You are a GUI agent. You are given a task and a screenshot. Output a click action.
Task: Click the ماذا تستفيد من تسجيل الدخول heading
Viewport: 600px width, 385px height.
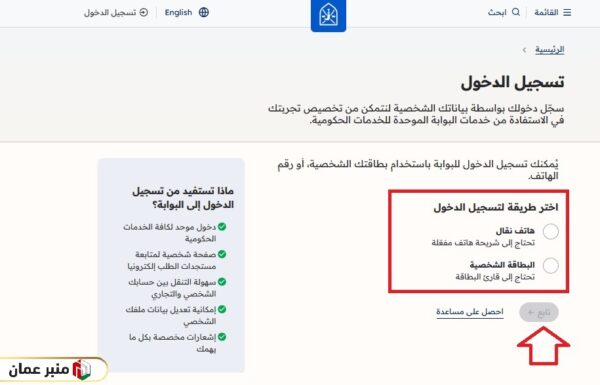183,197
